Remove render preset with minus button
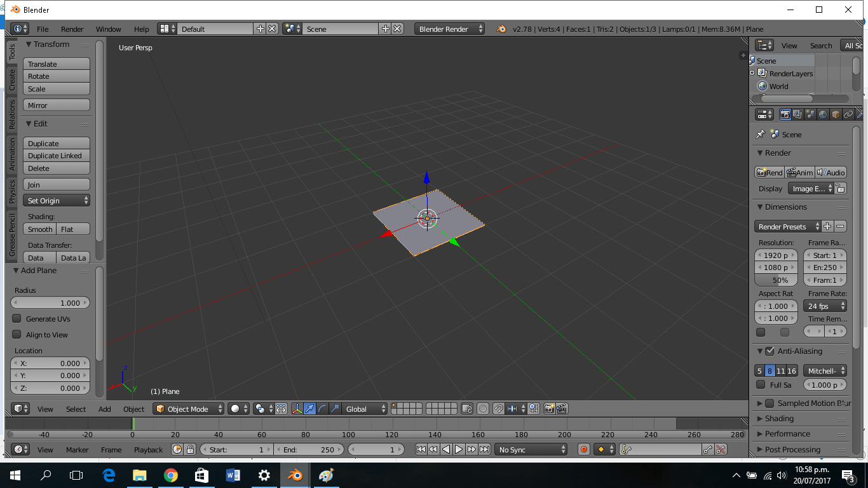The height and width of the screenshot is (488, 868). tap(840, 227)
